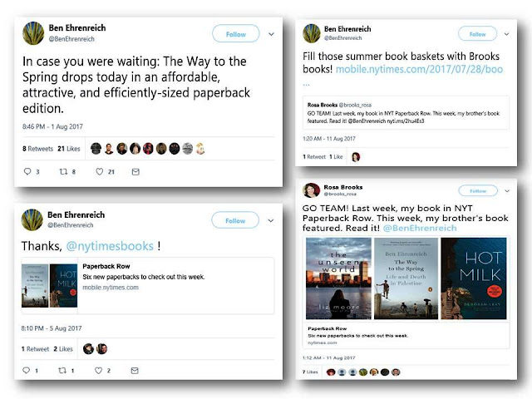Viewport: 532px width, 399px height.
Task: Follow Ben Ehrenreich on summer book baskets tweet
Action: 477,34
